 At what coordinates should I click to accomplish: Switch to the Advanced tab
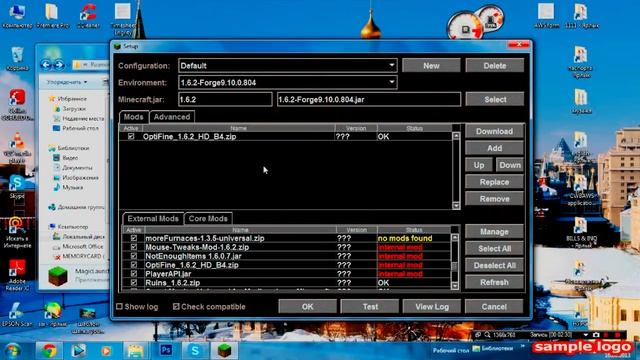(x=172, y=117)
